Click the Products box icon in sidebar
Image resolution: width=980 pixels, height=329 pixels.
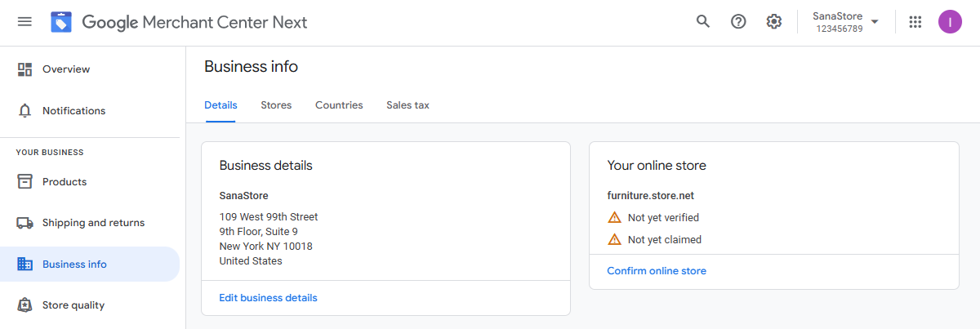(x=25, y=181)
